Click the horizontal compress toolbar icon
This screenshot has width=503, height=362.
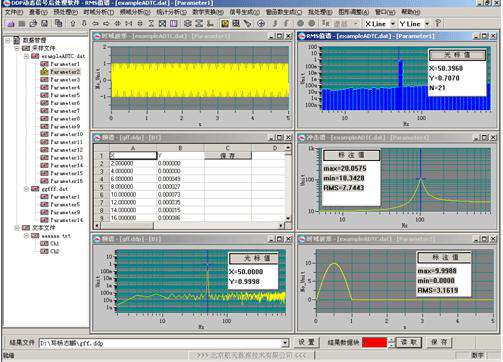point(129,24)
